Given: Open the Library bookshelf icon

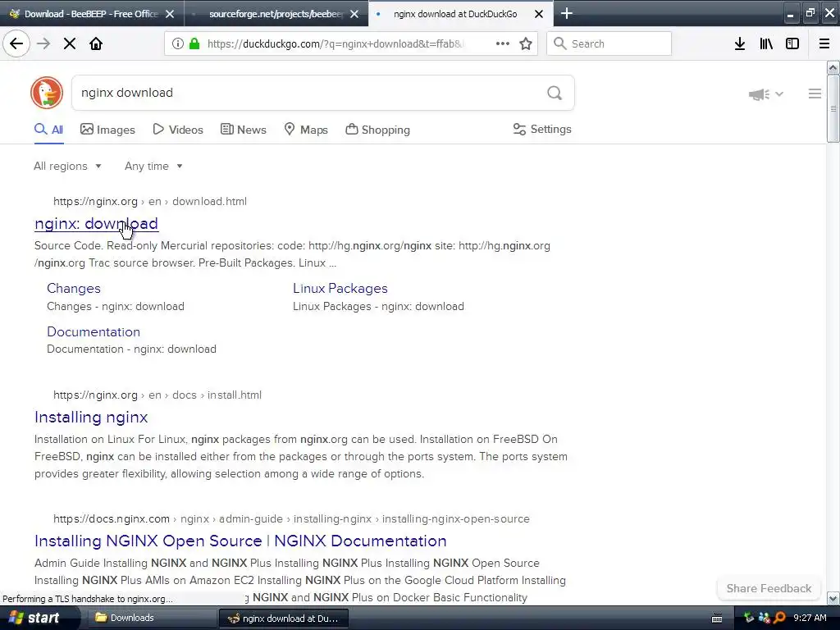Looking at the screenshot, I should click(x=766, y=43).
